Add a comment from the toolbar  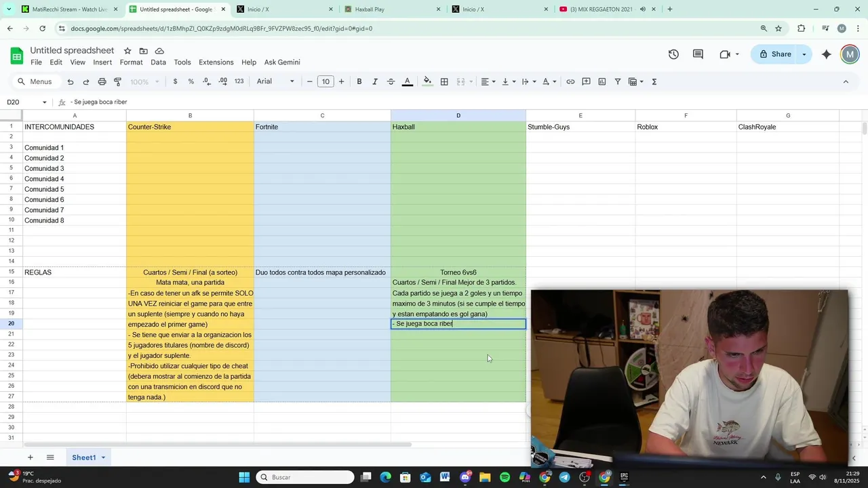click(x=586, y=81)
